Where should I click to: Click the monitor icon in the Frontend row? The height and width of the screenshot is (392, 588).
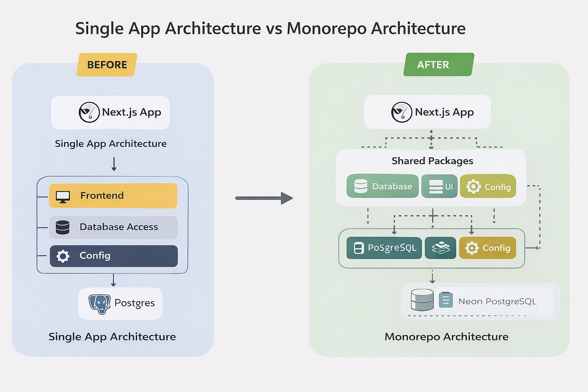(63, 196)
